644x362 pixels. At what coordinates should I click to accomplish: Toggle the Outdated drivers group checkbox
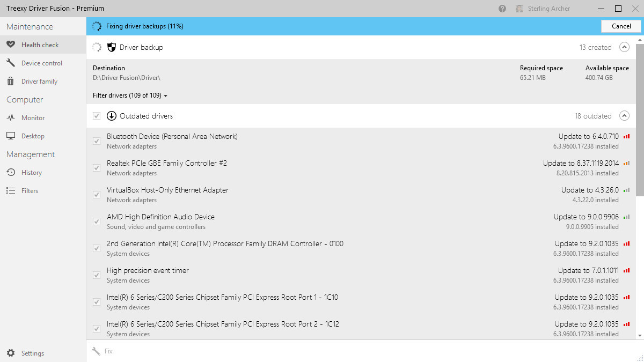tap(97, 116)
